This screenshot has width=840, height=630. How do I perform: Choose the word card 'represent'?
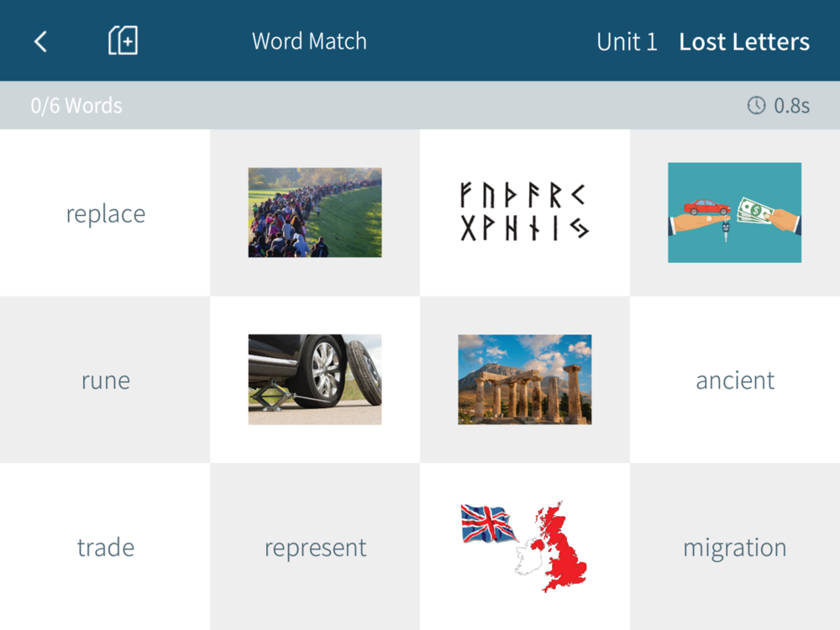pos(315,547)
